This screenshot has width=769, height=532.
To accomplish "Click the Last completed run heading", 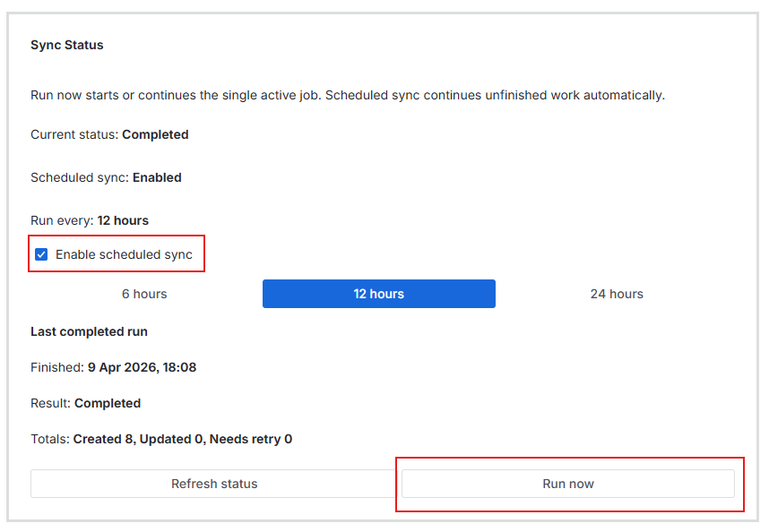I will 89,330.
